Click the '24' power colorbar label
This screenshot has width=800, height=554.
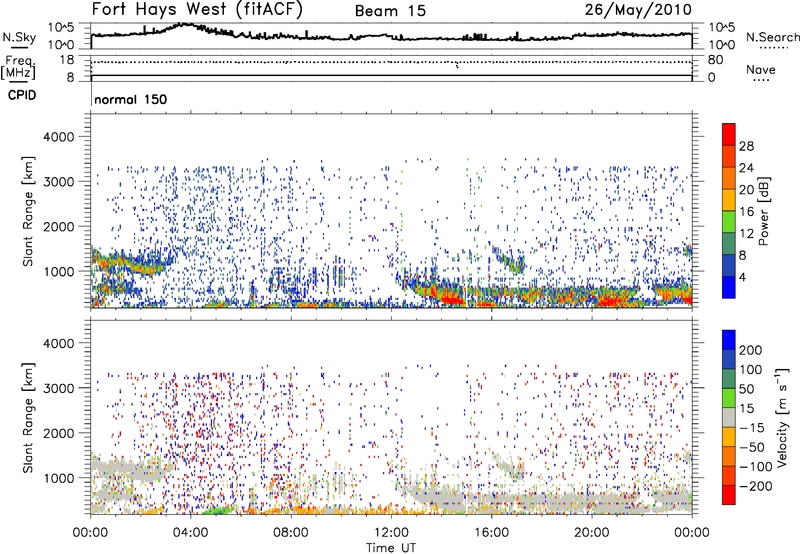click(746, 168)
